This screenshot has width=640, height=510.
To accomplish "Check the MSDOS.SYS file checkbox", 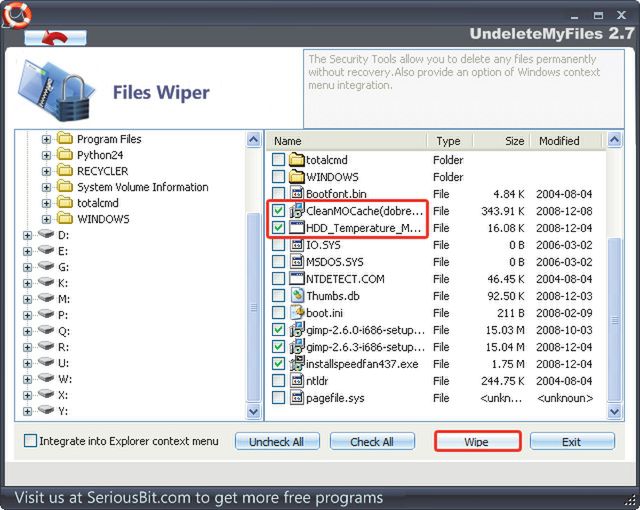I will pyautogui.click(x=278, y=262).
